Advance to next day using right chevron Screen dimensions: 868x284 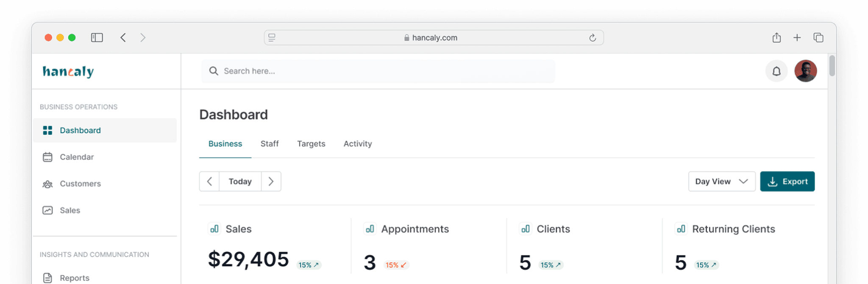point(271,182)
